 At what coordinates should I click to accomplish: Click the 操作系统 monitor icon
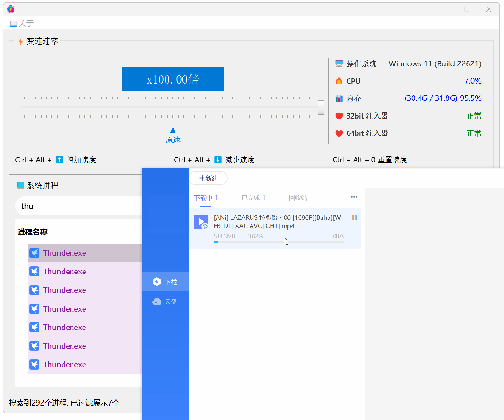coord(339,63)
